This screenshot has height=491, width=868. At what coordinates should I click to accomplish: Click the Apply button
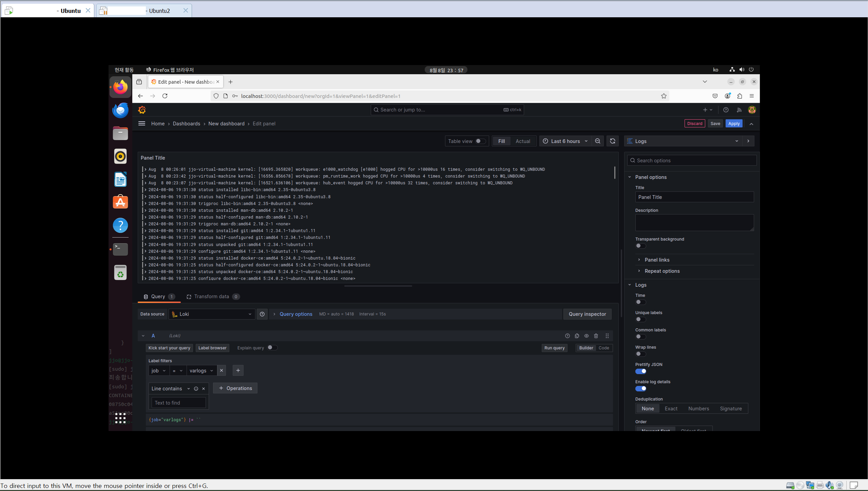point(734,124)
